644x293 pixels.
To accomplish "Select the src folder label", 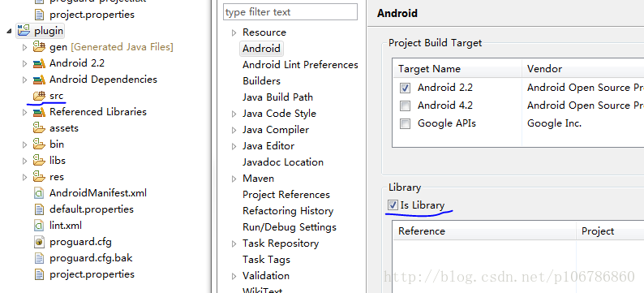I will (57, 96).
